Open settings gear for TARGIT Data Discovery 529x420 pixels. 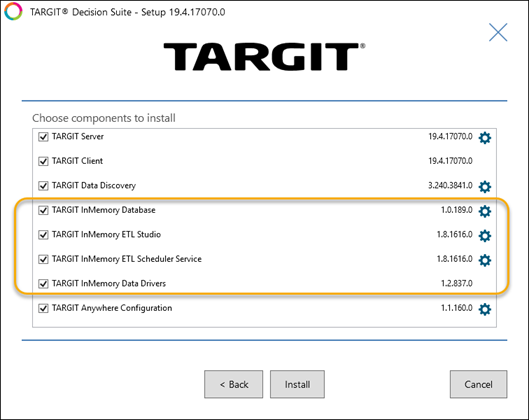tap(485, 187)
